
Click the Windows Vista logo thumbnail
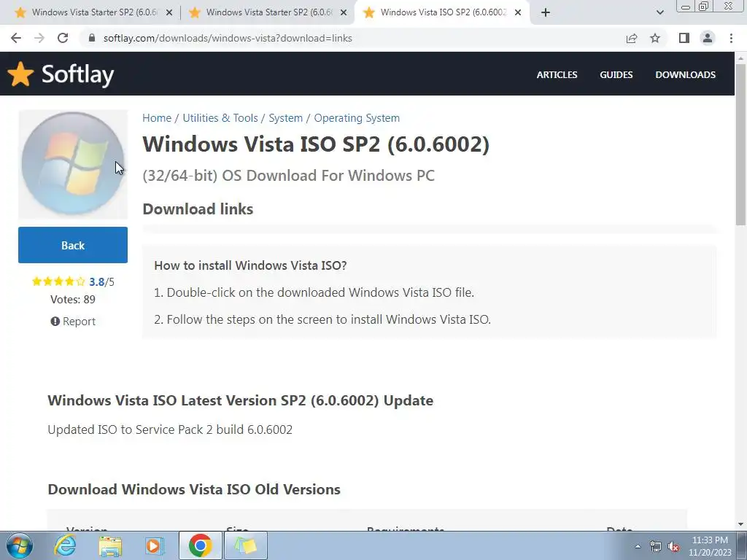(73, 164)
